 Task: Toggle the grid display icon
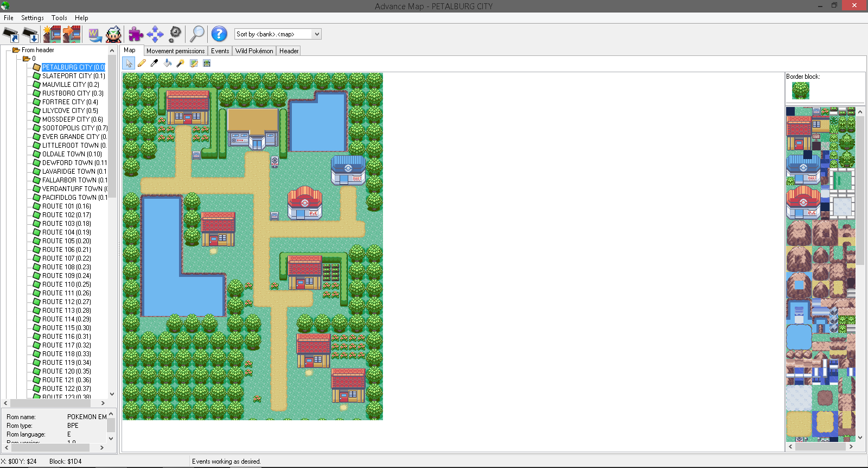[x=207, y=64]
